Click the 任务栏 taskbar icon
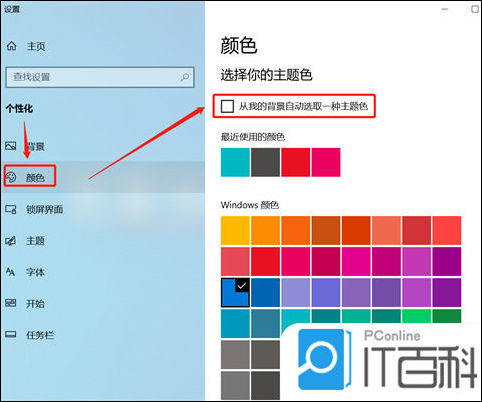The image size is (482, 402). point(11,334)
